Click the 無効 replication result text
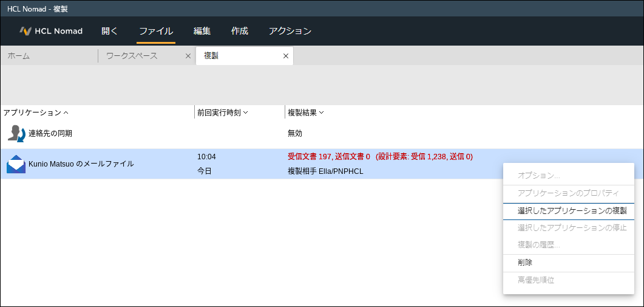This screenshot has width=644, height=307. pyautogui.click(x=295, y=133)
